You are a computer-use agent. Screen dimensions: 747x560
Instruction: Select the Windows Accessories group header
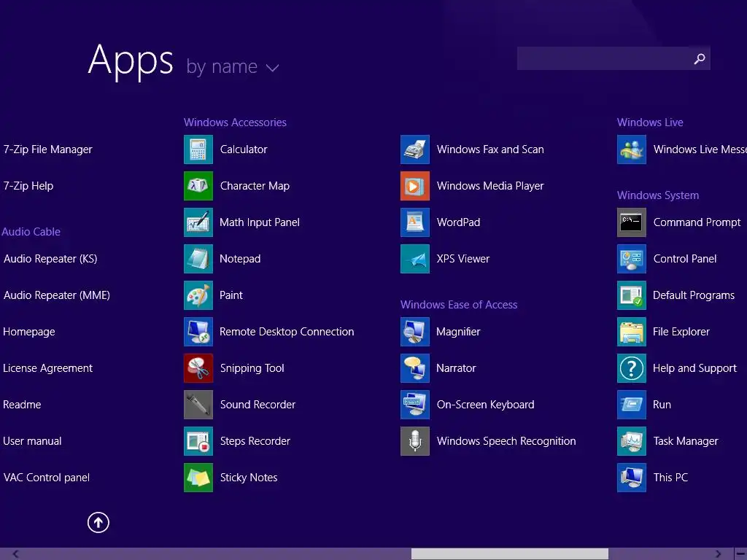click(235, 122)
